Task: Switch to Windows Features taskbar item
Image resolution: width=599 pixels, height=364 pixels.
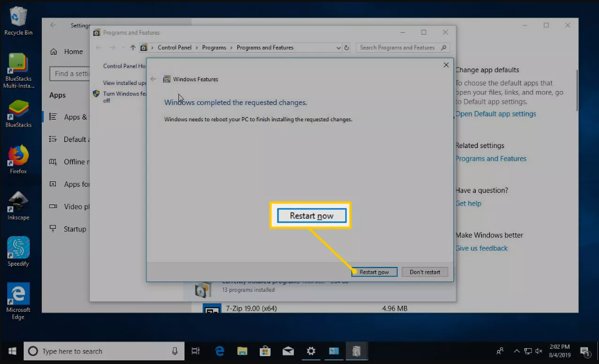Action: click(x=356, y=351)
